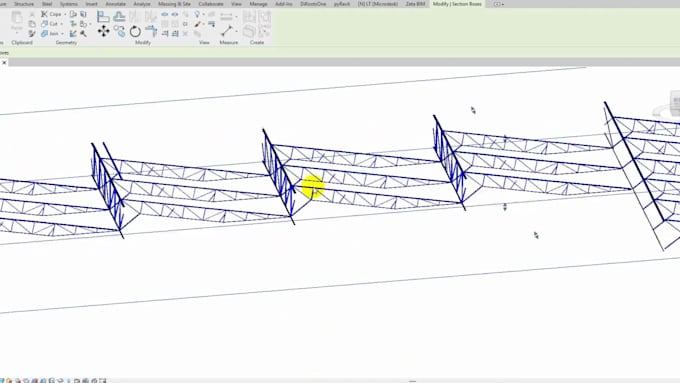
Task: Select the Copy tool in Modify panel
Action: pyautogui.click(x=119, y=31)
